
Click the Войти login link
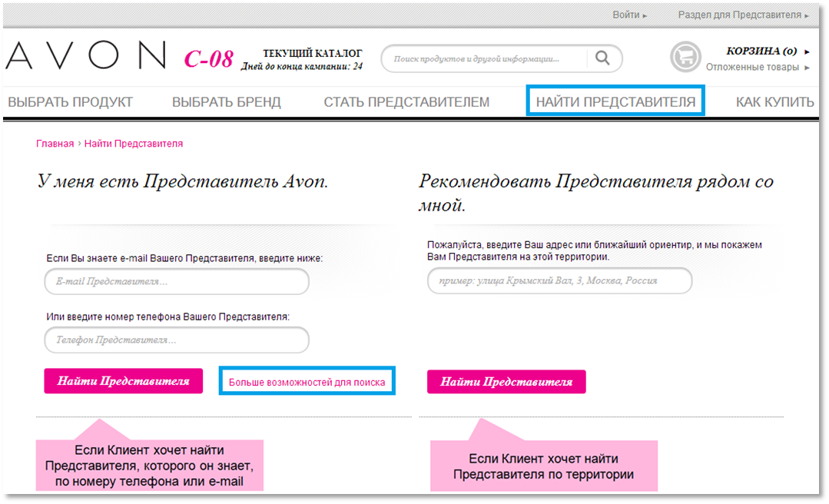click(x=625, y=15)
